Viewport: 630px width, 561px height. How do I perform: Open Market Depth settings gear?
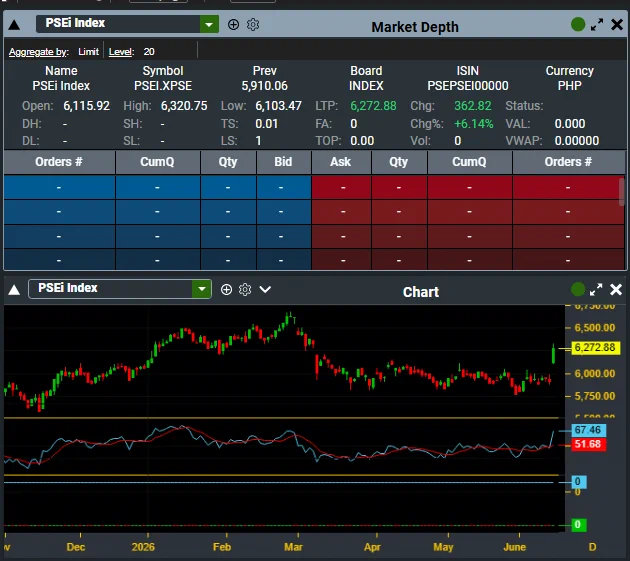pyautogui.click(x=253, y=25)
